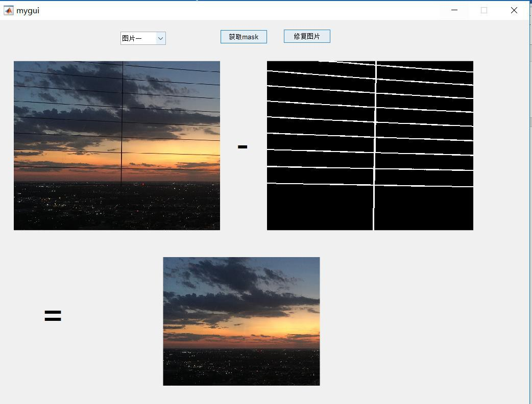Minimize the mygui window
The image size is (532, 404).
click(454, 11)
